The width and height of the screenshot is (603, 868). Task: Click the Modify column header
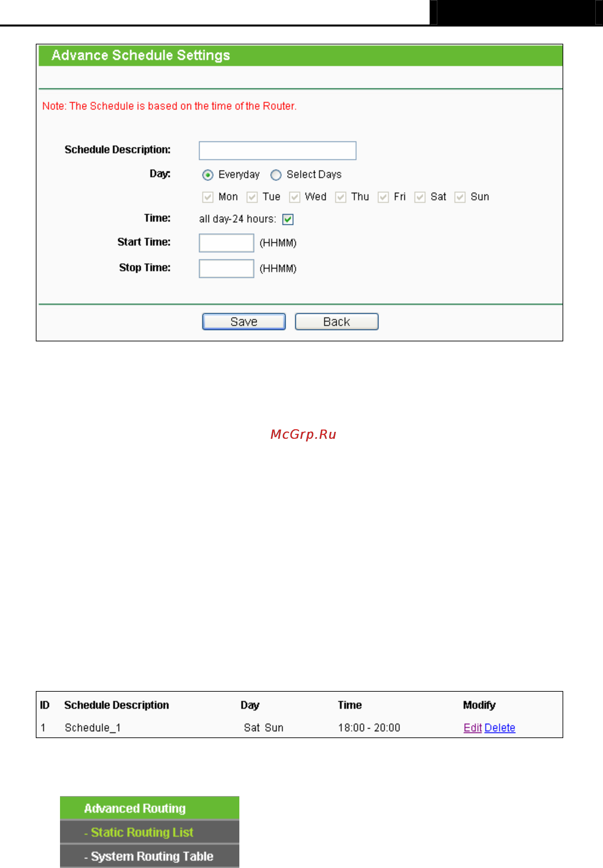click(479, 705)
